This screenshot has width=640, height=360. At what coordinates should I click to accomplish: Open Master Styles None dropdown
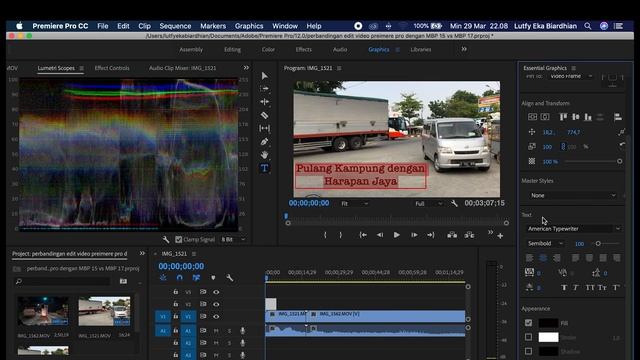click(x=573, y=196)
